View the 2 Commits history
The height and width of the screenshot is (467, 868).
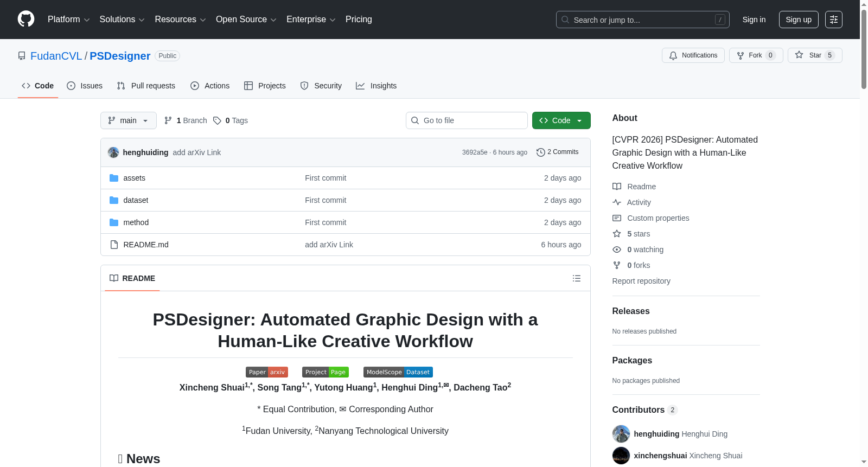[x=558, y=152]
